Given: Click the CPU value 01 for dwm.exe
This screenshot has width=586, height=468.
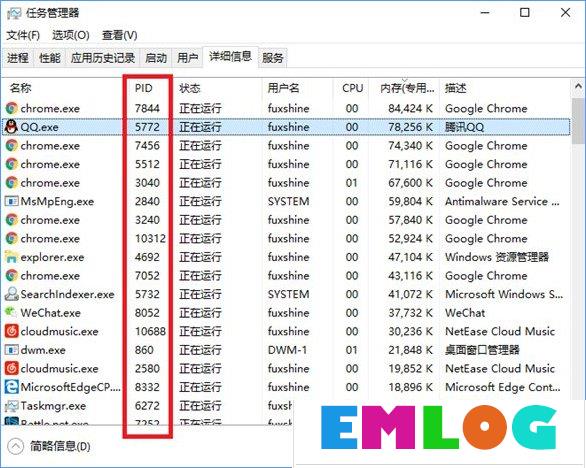Looking at the screenshot, I should coord(352,350).
